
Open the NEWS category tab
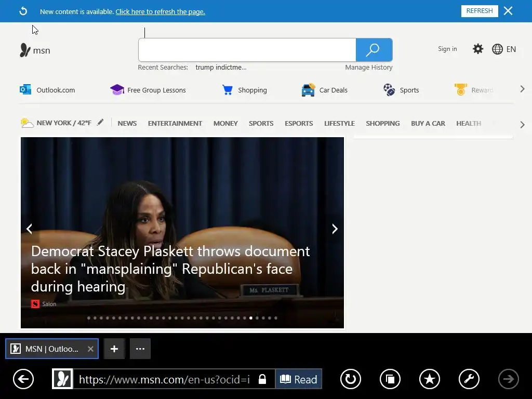click(x=127, y=124)
